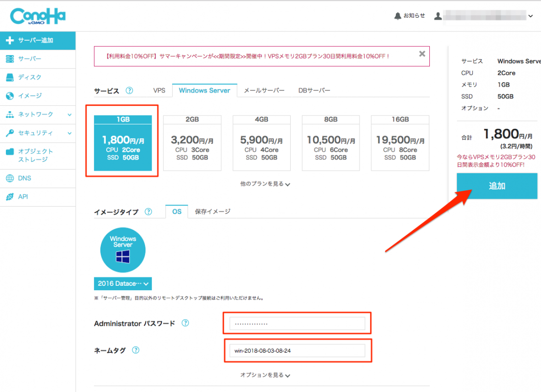Click the security key icon in sidebar

10,133
